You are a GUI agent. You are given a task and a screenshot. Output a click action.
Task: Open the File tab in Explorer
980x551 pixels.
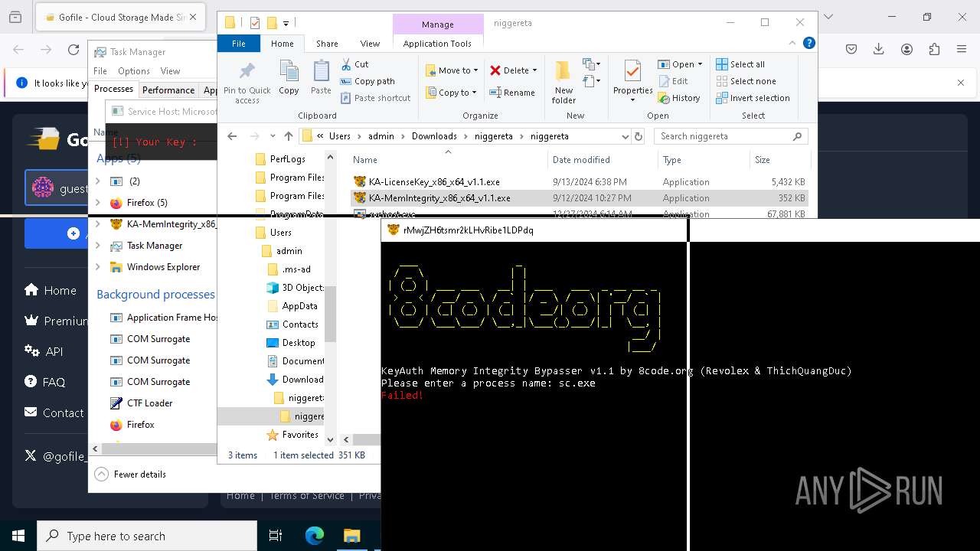click(239, 44)
